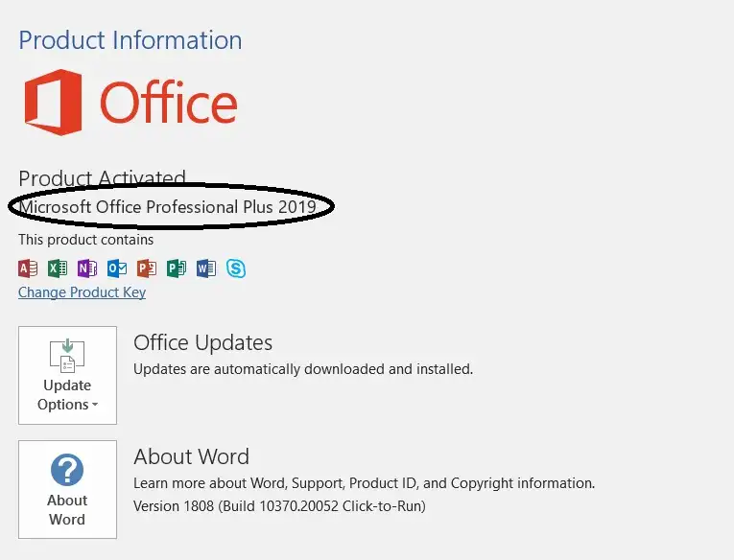734x560 pixels.
Task: Click the Product Information heading
Action: coord(130,40)
